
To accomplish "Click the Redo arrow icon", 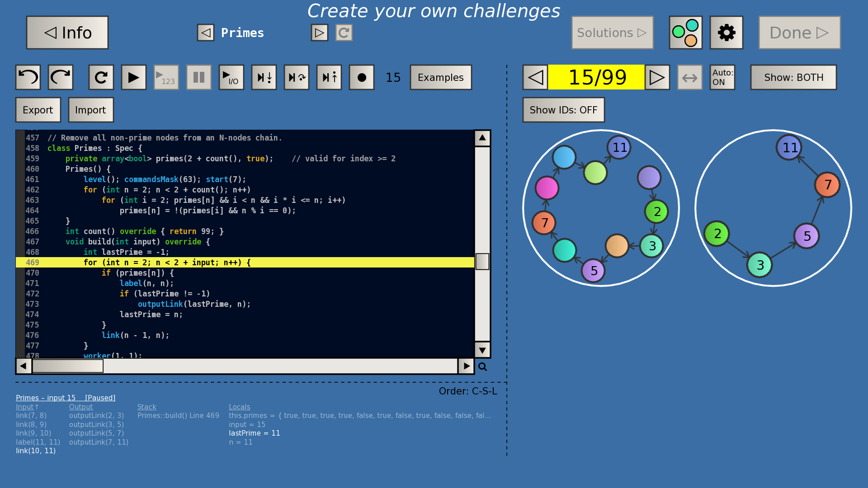I will pos(61,77).
